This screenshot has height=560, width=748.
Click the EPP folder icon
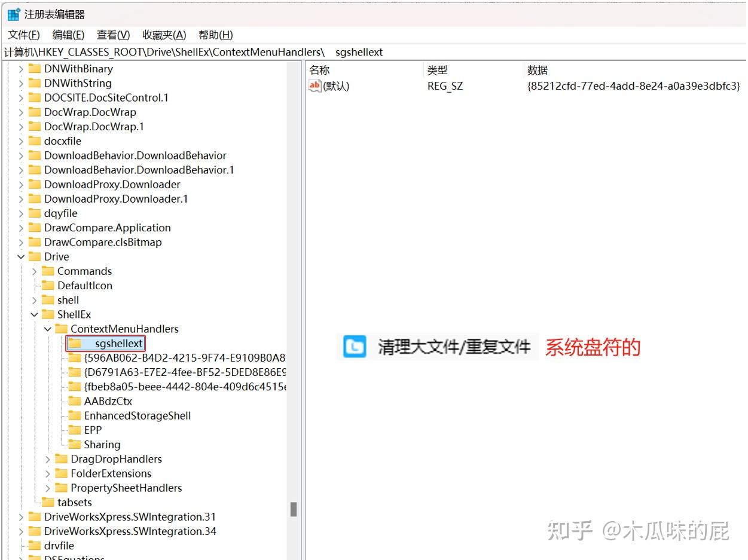(x=75, y=430)
